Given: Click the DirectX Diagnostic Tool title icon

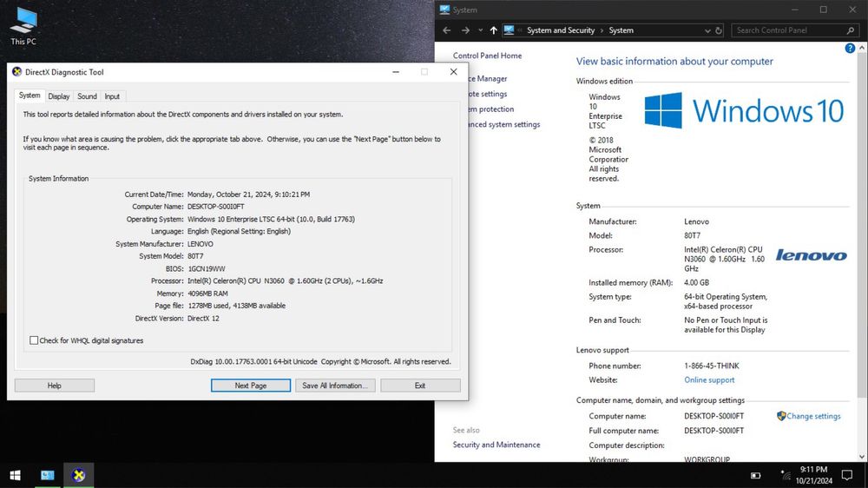Looking at the screenshot, I should pyautogui.click(x=17, y=72).
